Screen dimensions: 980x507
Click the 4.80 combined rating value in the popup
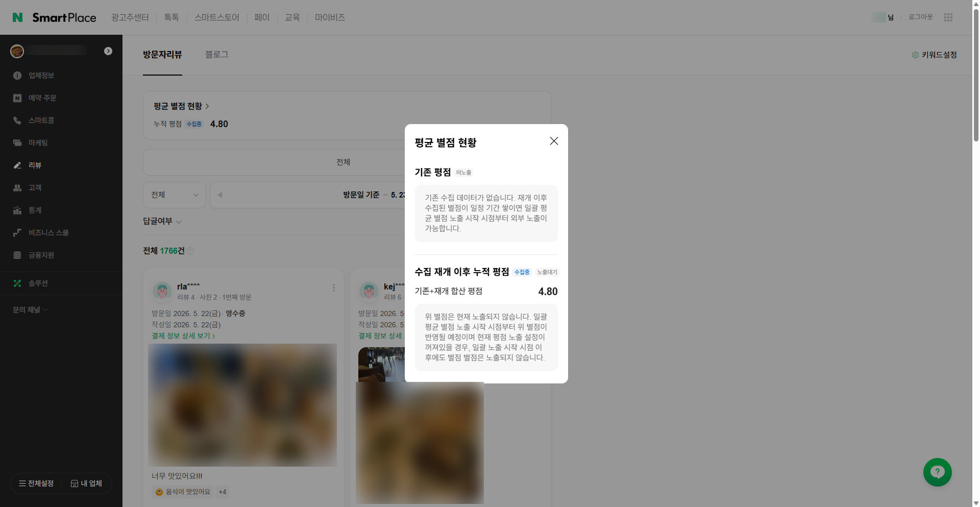tap(548, 292)
